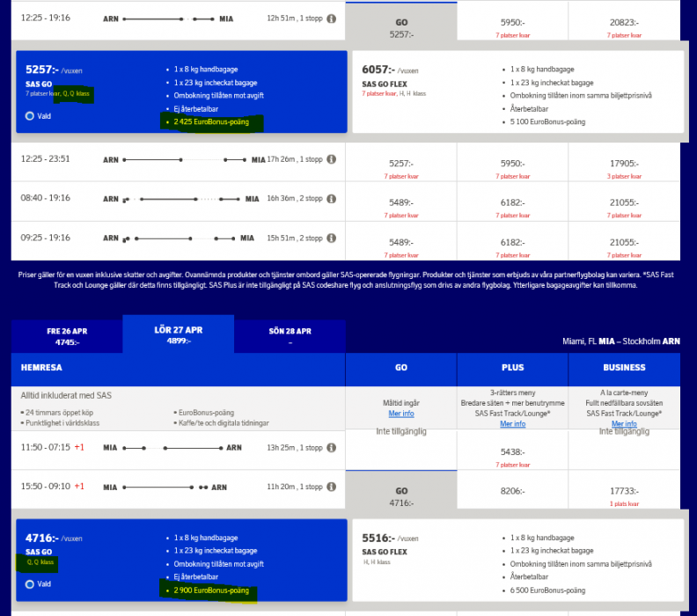Select Plus price 5438:- for 11:50 flight

[x=512, y=451]
